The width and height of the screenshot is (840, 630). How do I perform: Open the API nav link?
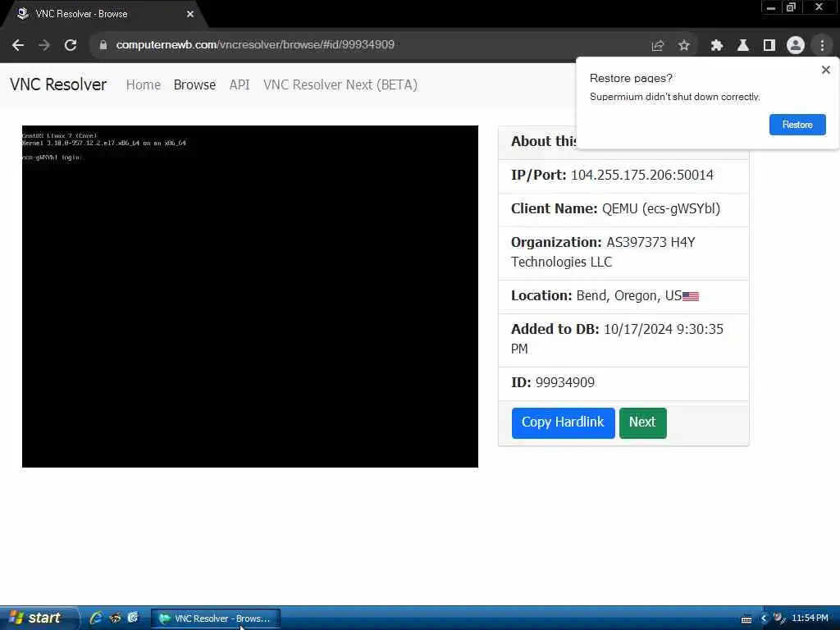pos(239,84)
